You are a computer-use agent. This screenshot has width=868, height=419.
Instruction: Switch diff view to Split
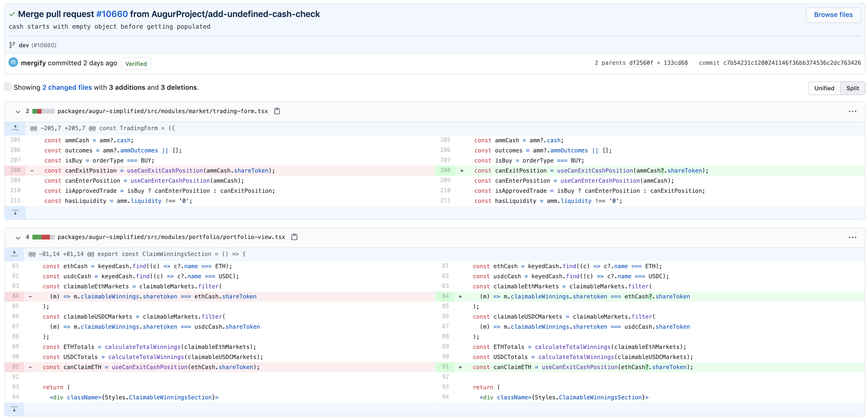[x=852, y=88]
